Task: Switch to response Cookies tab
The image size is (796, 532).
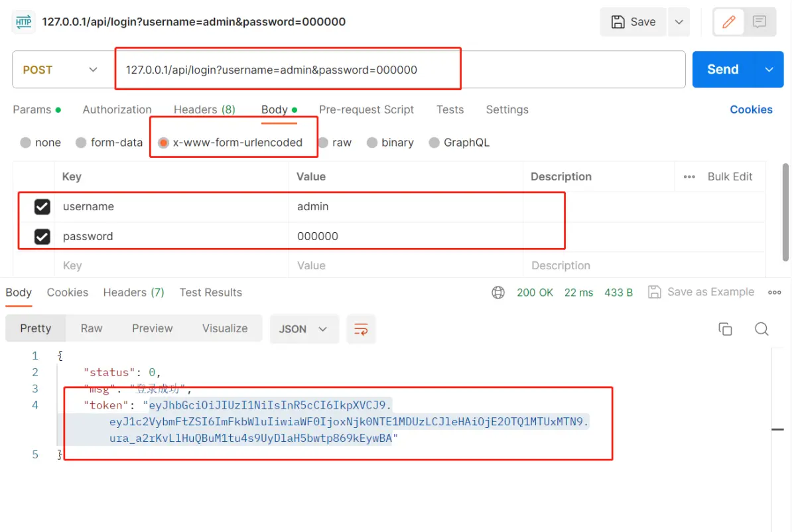Action: [68, 293]
